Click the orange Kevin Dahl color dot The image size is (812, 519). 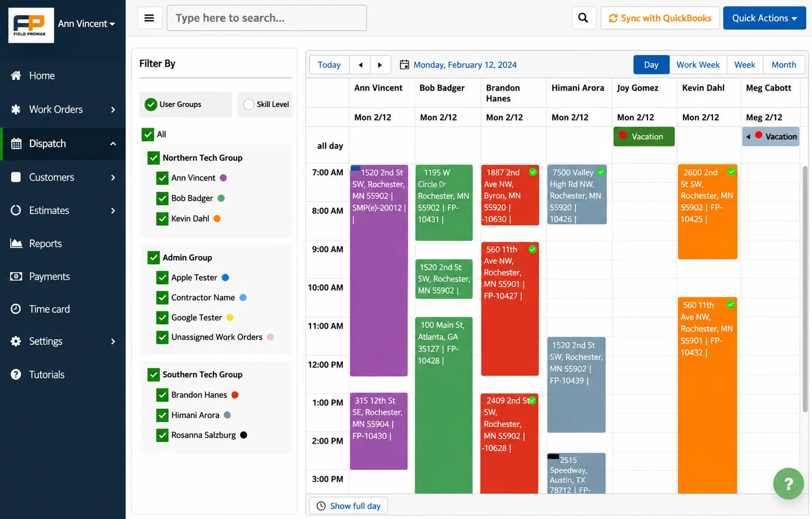coord(217,219)
